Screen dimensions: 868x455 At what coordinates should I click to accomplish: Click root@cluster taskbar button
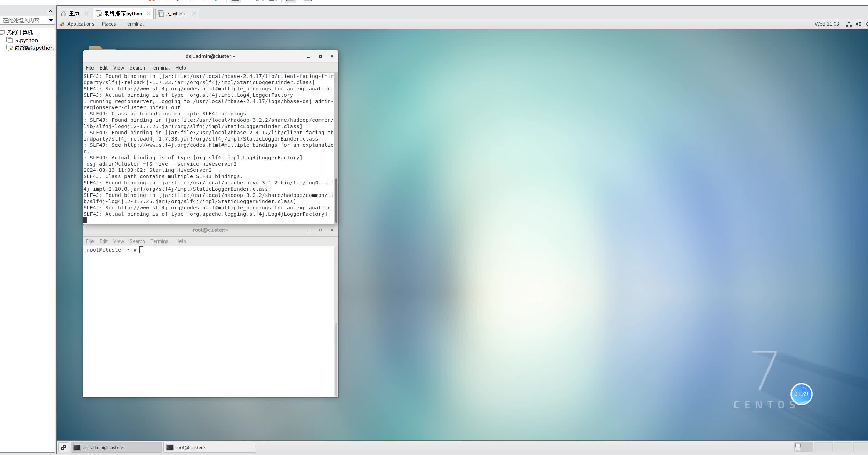[209, 447]
